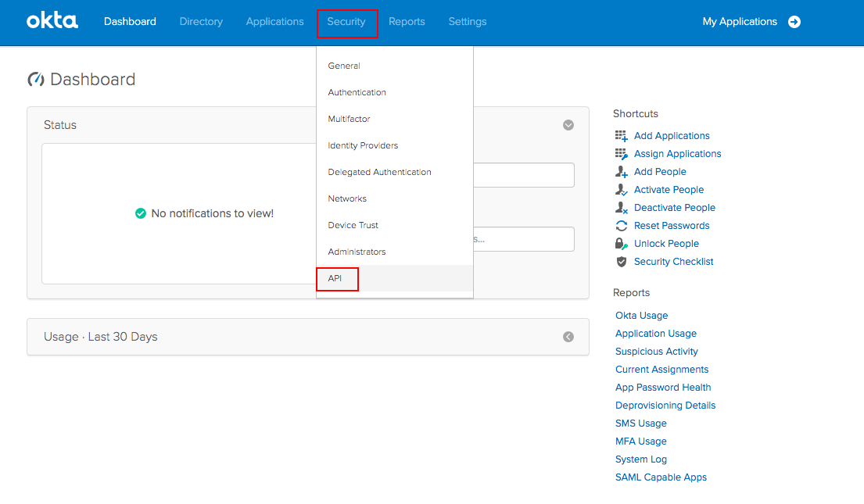Select API from the Security menu
The height and width of the screenshot is (504, 864).
tap(335, 278)
